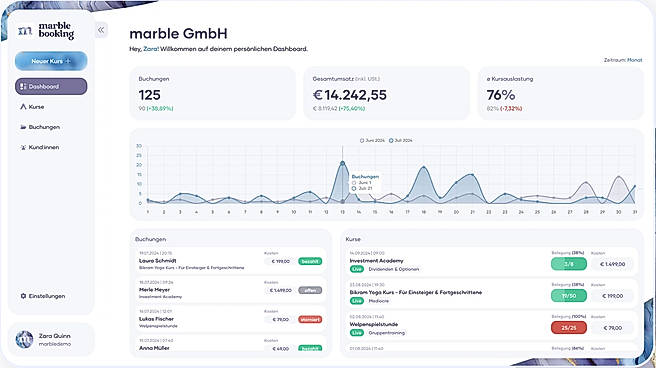656x368 pixels.
Task: Toggle the Juni 2024 chart legend
Action: pyautogui.click(x=372, y=141)
